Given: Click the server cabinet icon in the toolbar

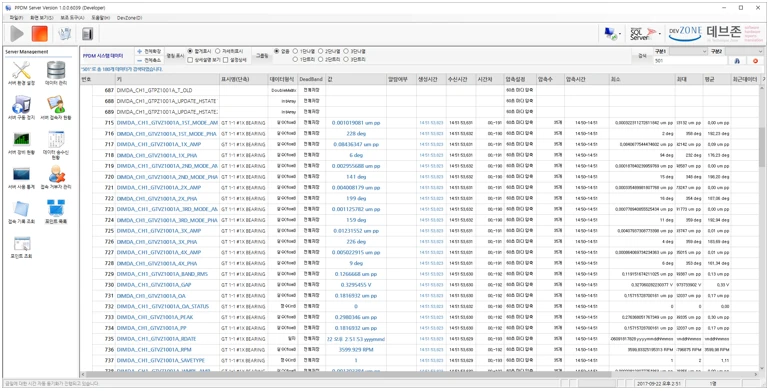Looking at the screenshot, I should click(x=88, y=33).
